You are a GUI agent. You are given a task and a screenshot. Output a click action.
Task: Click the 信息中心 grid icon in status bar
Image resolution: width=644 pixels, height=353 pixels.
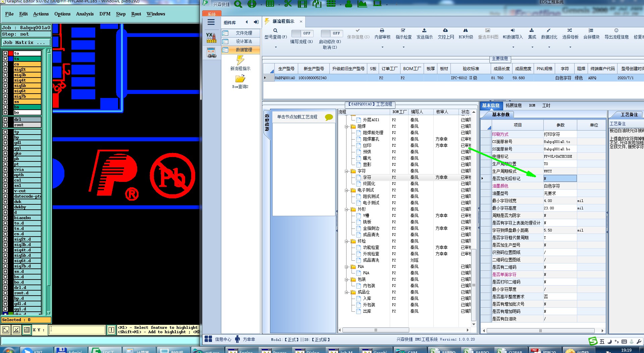tap(208, 339)
